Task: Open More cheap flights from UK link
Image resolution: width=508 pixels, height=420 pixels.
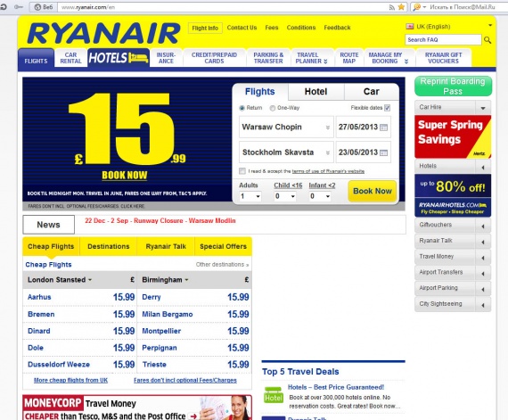Action: click(70, 381)
